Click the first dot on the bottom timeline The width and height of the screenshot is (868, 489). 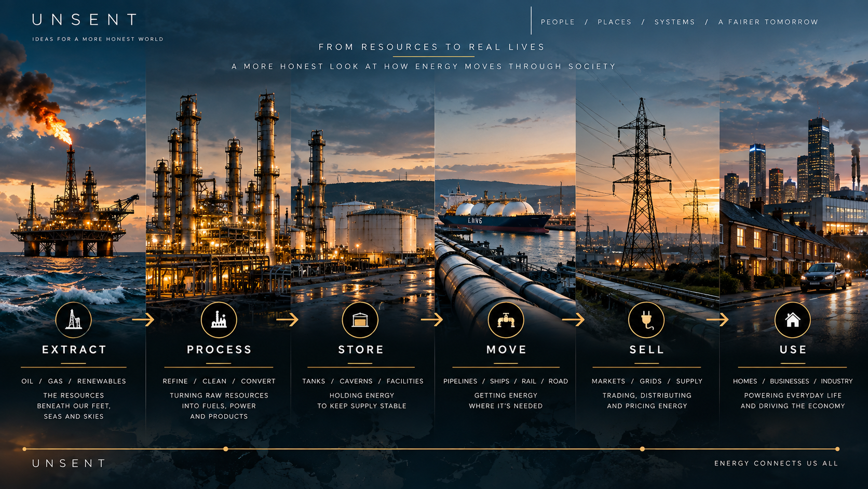24,449
